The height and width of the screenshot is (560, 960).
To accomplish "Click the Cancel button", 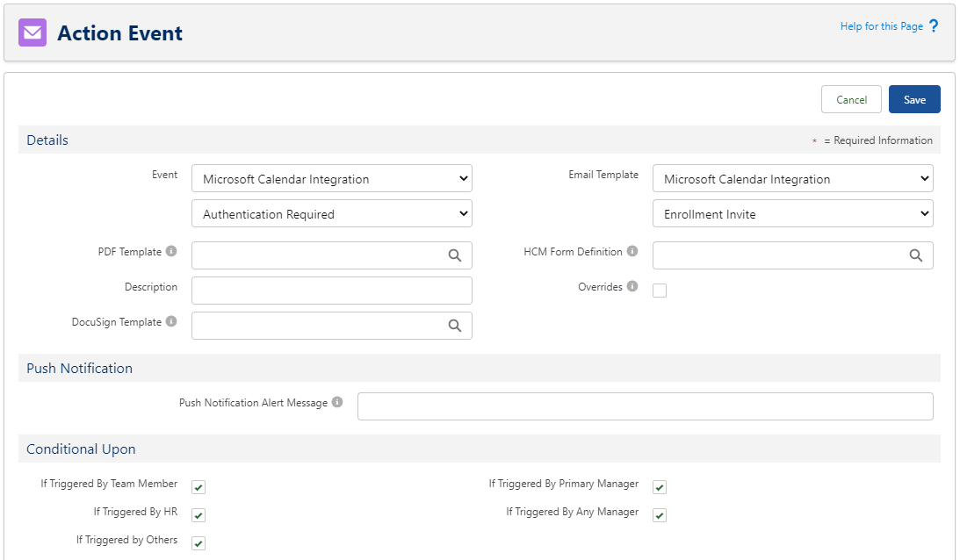I will 851,100.
